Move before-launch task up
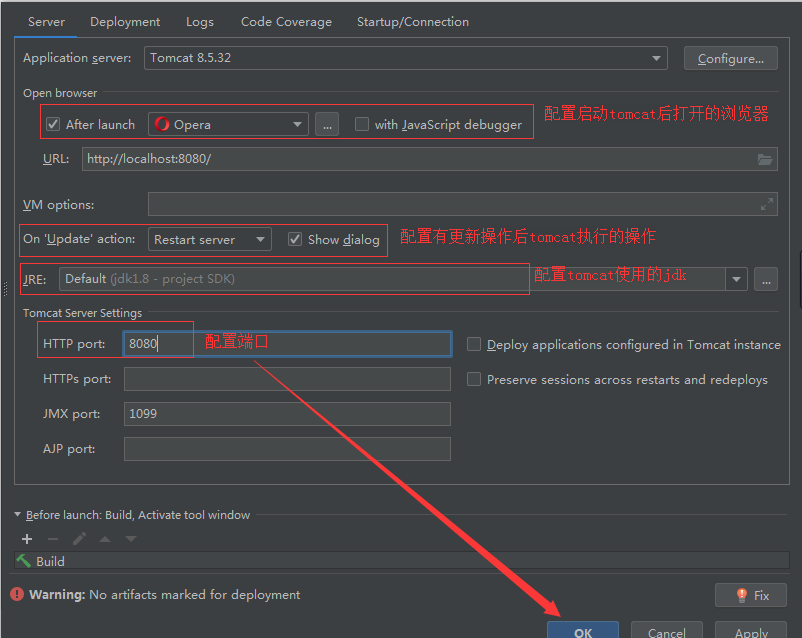This screenshot has height=638, width=802. tap(105, 539)
